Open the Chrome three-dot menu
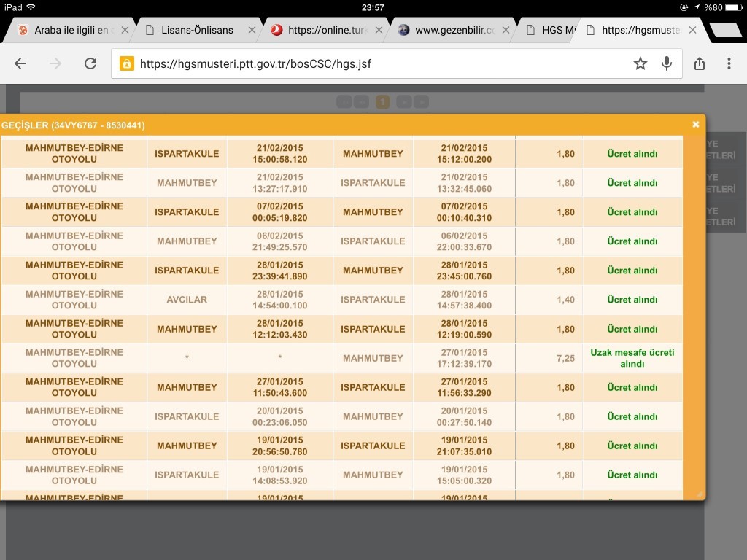The image size is (747, 560). tap(729, 63)
